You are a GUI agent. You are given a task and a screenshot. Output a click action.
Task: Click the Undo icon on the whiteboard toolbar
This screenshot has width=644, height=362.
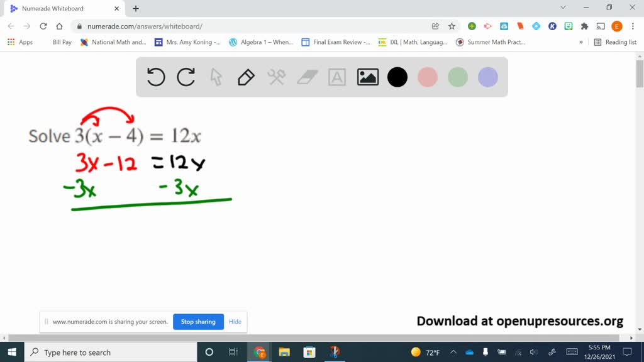tap(155, 77)
